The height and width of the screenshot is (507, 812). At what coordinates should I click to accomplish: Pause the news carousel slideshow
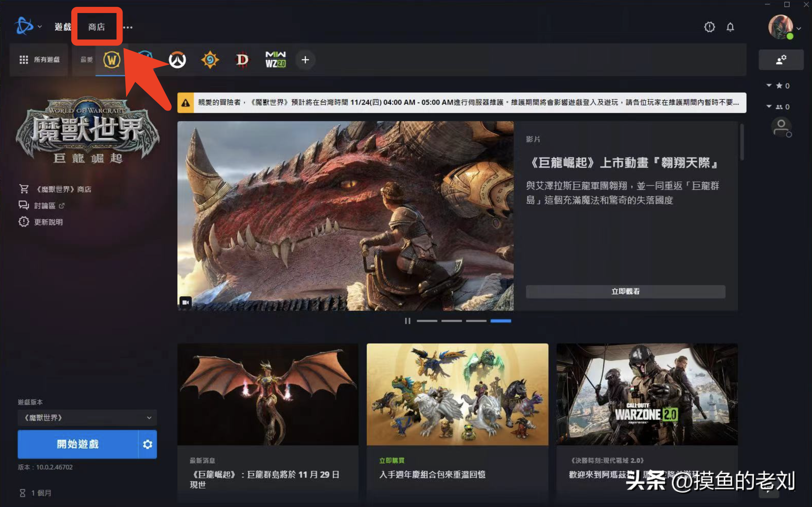(407, 321)
